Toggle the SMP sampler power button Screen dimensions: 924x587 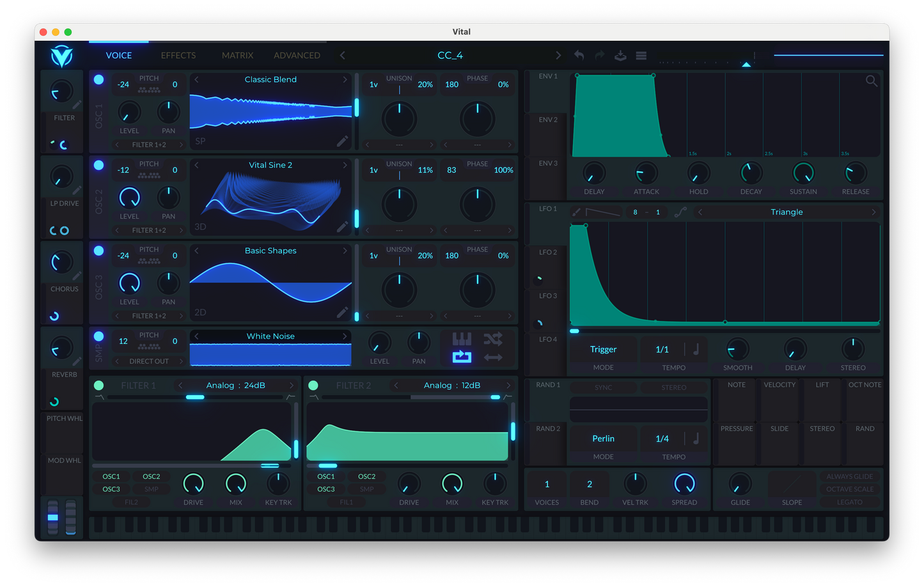98,336
